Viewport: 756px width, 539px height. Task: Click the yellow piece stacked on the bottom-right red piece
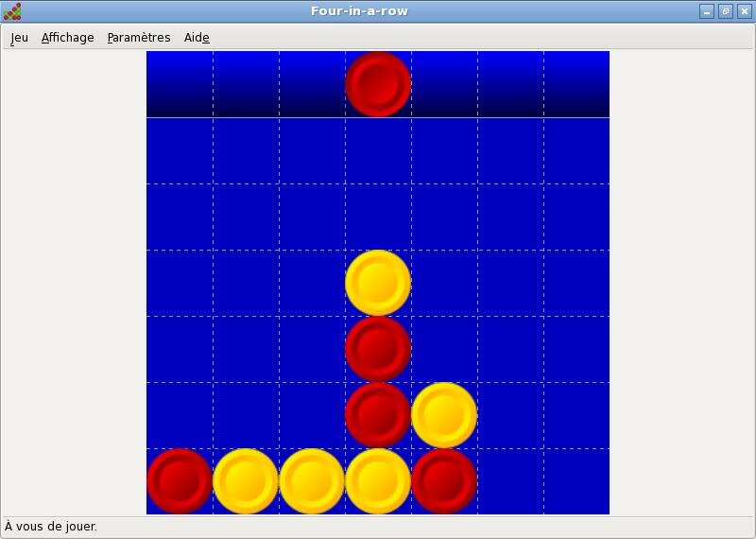444,415
